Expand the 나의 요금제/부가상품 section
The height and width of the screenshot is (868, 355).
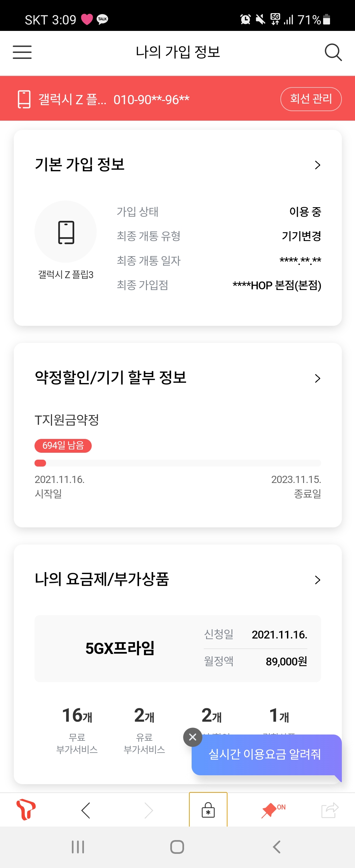coord(317,580)
